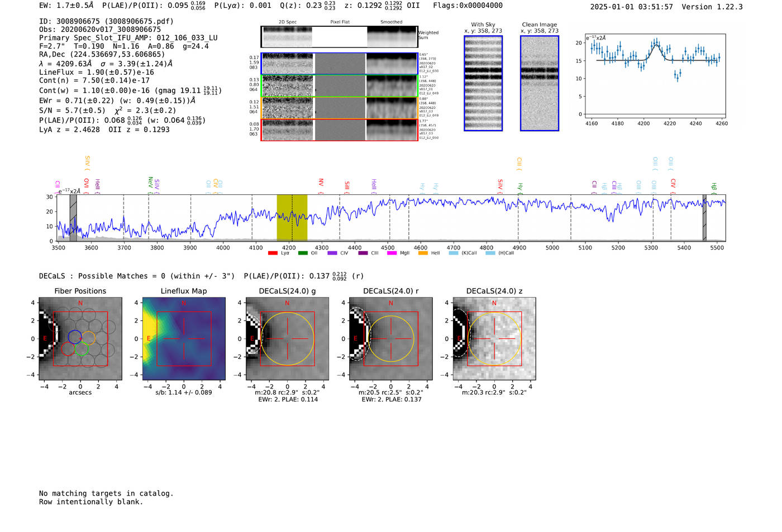782x532 pixels.
Task: Click the Row intentionally blank text
Action: tap(91, 502)
